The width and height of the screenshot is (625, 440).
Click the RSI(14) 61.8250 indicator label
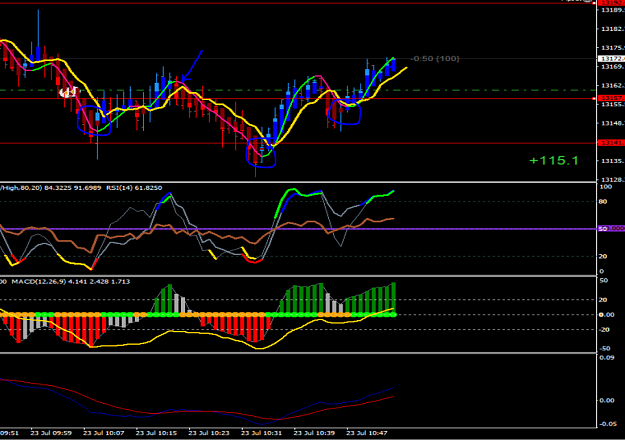[x=134, y=188]
